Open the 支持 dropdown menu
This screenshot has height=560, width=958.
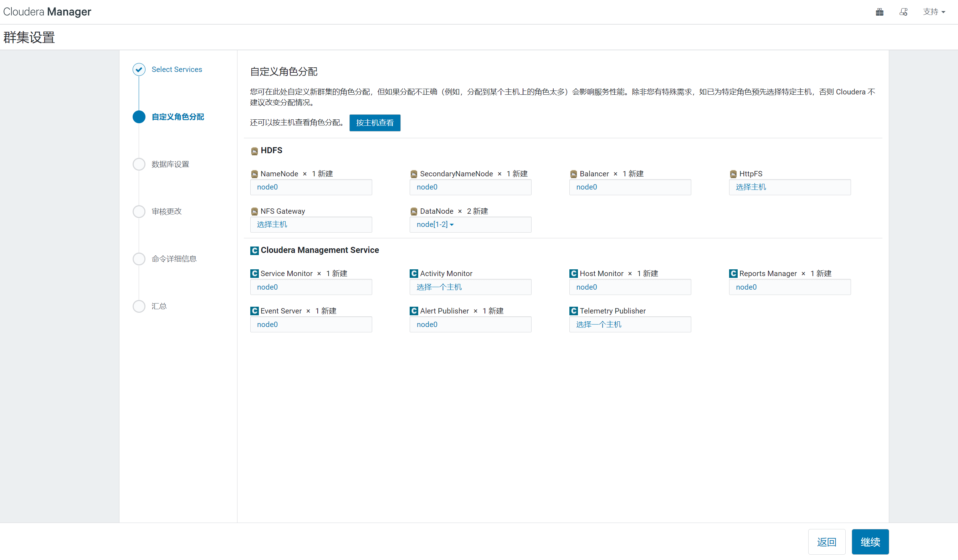click(x=934, y=12)
